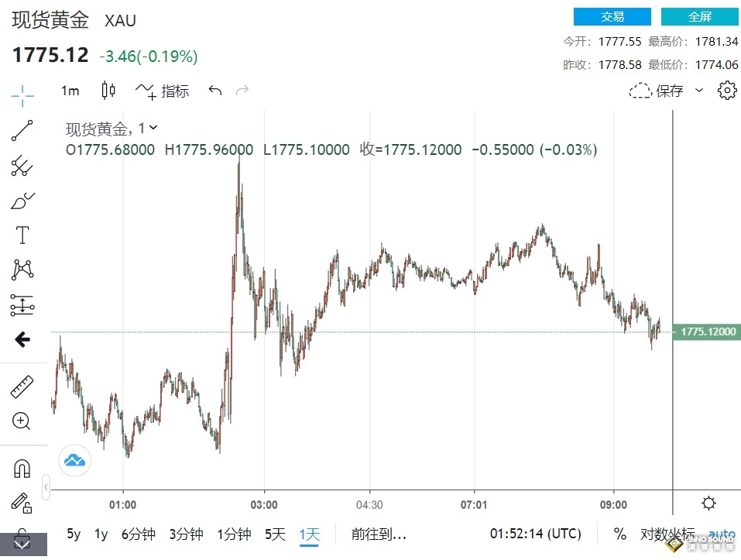Screen dimensions: 741x560
Task: Open the candlestick chart style selector
Action: 108,91
